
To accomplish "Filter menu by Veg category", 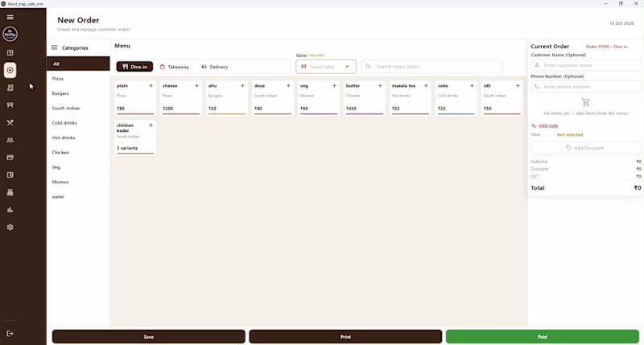I will click(x=78, y=167).
